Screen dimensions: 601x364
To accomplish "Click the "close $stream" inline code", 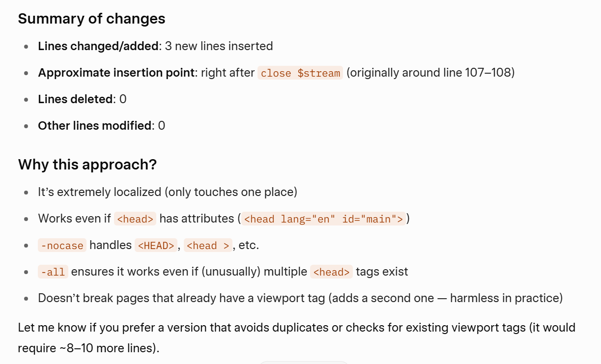I will click(300, 73).
